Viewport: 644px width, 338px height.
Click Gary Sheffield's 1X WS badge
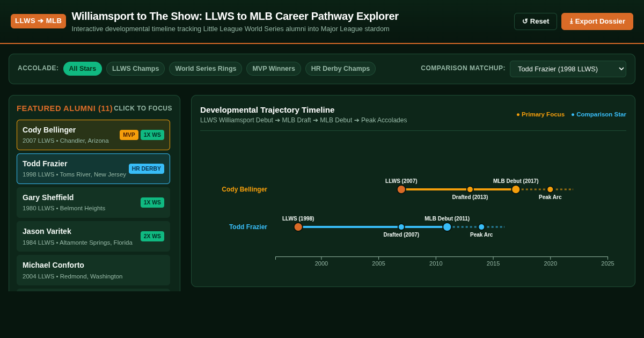[152, 202]
